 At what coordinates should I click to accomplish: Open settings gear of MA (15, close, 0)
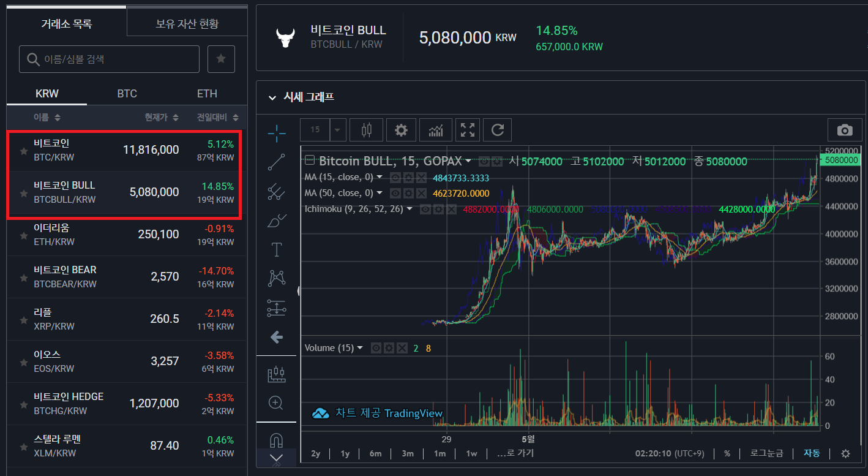click(408, 178)
